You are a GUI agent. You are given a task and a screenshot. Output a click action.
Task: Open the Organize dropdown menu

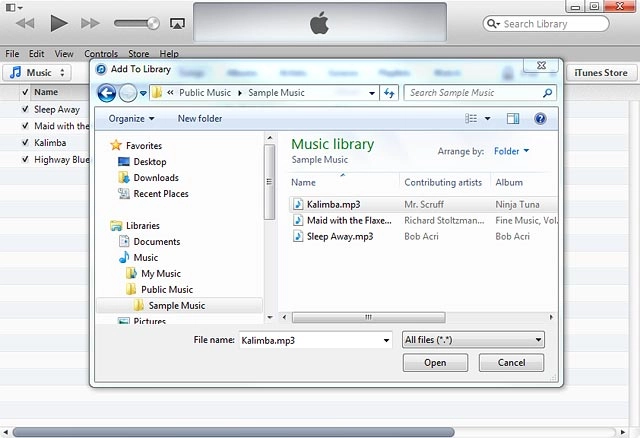(132, 118)
